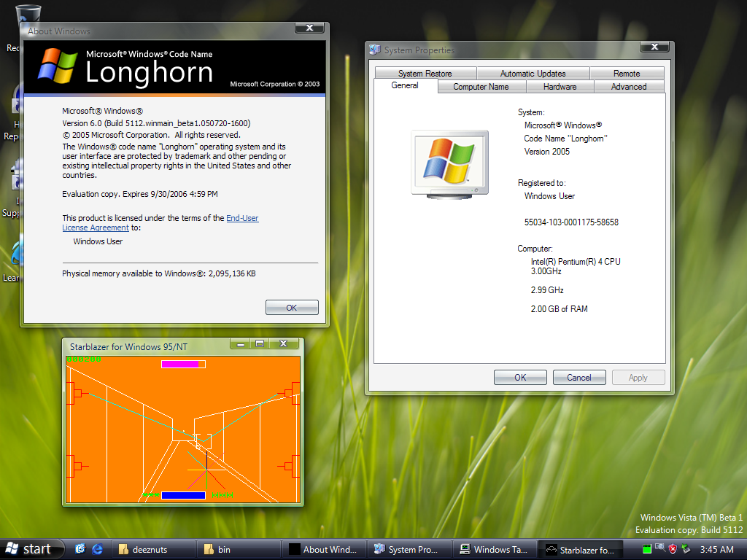Click the magenta bar in Starblazer
747x560 pixels.
pyautogui.click(x=179, y=364)
